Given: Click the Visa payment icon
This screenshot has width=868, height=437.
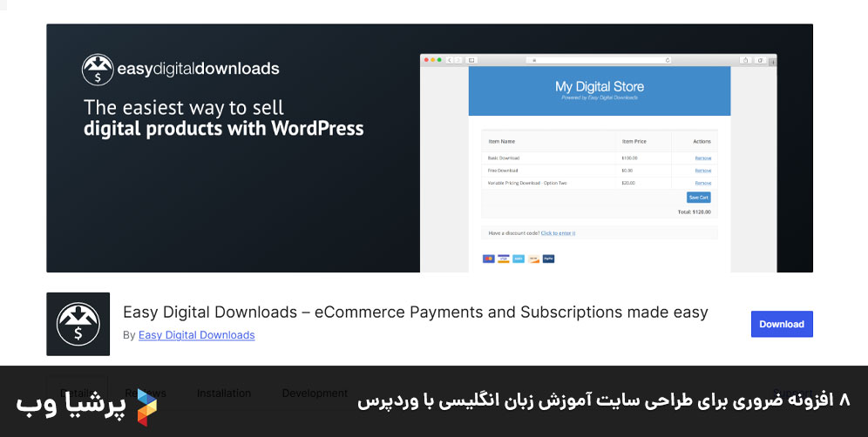Looking at the screenshot, I should tap(503, 259).
